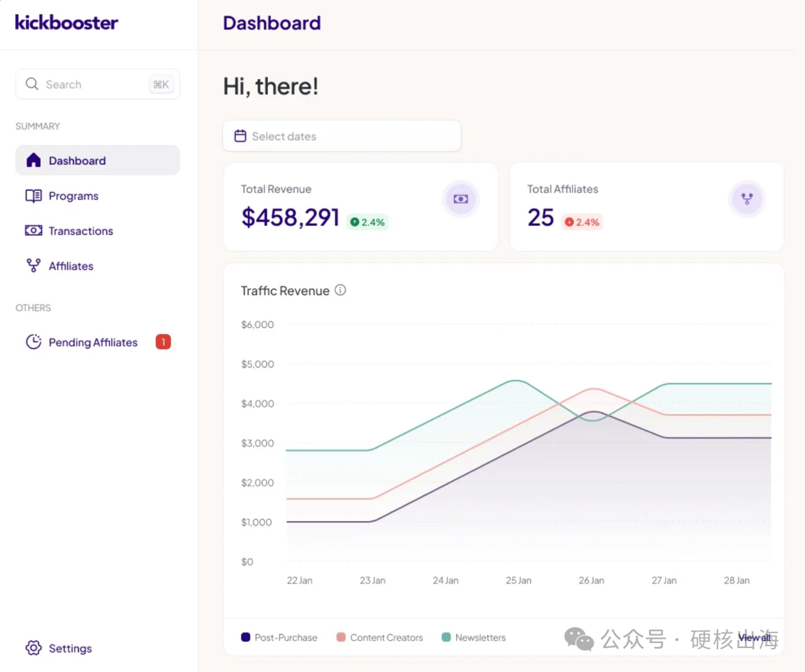The width and height of the screenshot is (805, 672).
Task: Click the Affiliates branch icon in sidebar
Action: click(34, 266)
